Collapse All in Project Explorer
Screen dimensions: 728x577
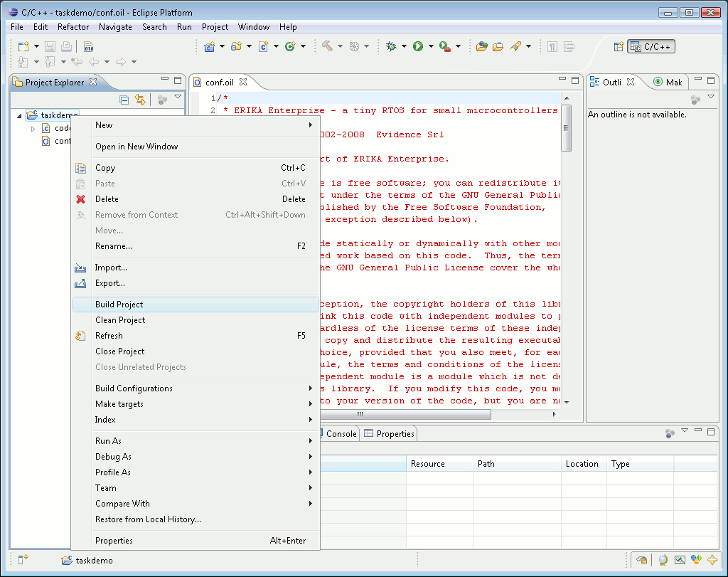click(124, 100)
